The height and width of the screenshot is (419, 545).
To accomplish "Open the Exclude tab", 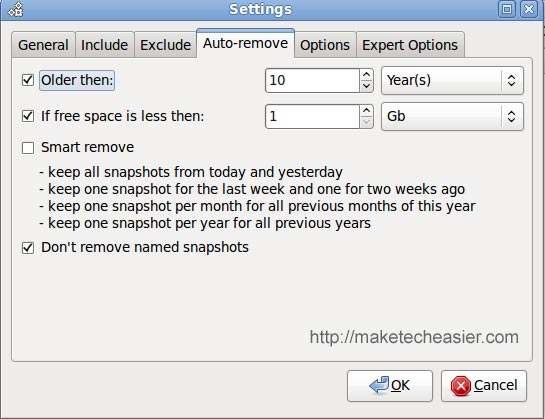I will point(165,45).
